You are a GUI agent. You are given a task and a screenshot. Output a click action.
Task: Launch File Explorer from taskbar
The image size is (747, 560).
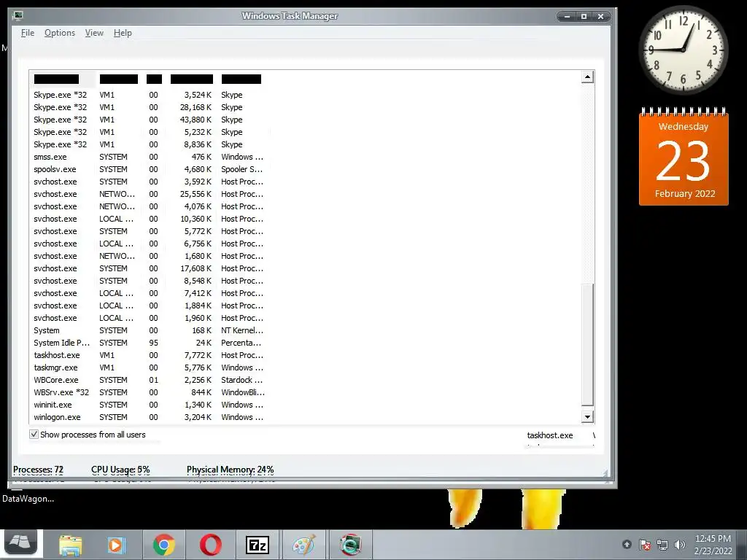[x=70, y=545]
